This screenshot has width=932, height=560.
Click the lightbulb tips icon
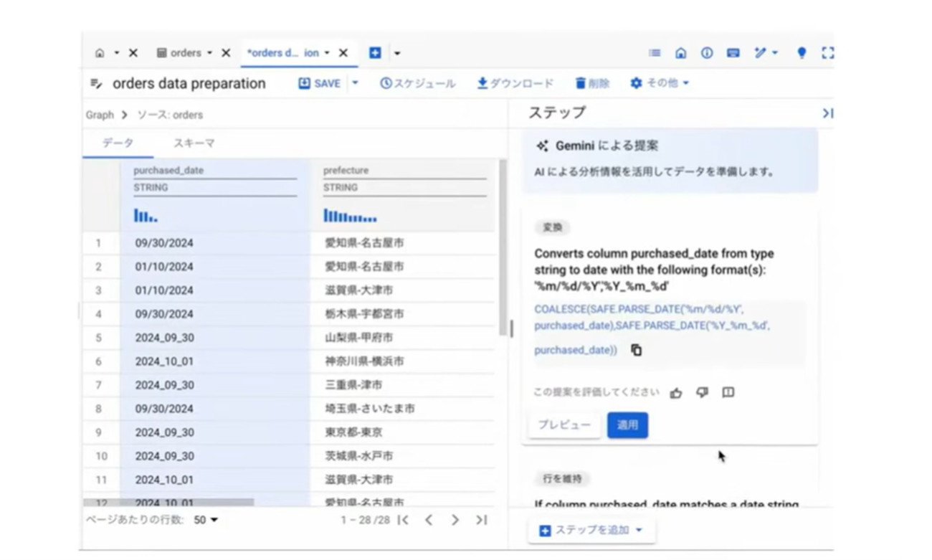point(802,53)
